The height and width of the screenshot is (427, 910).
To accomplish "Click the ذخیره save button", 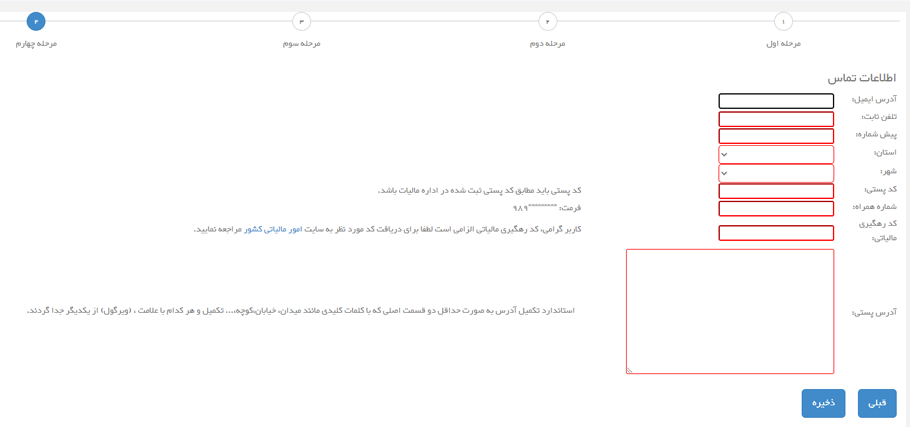I will click(x=824, y=403).
